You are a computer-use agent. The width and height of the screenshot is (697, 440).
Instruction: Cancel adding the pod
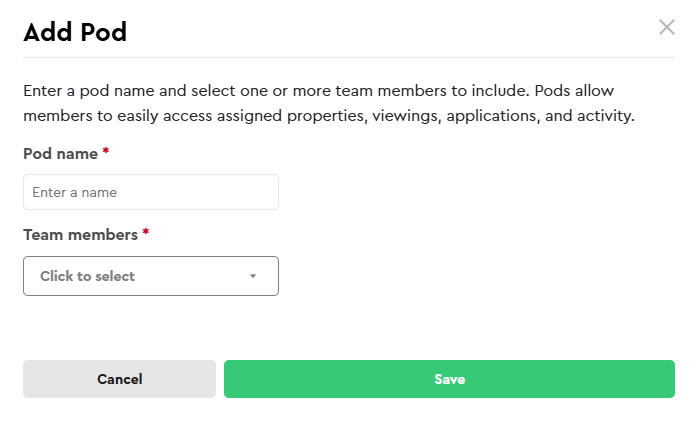point(119,379)
